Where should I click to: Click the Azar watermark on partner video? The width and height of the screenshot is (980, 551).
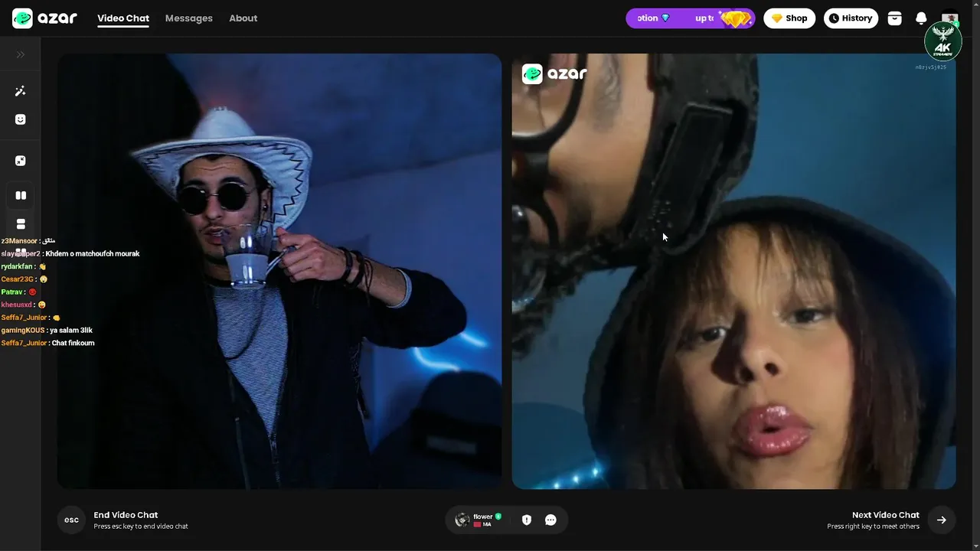(554, 73)
